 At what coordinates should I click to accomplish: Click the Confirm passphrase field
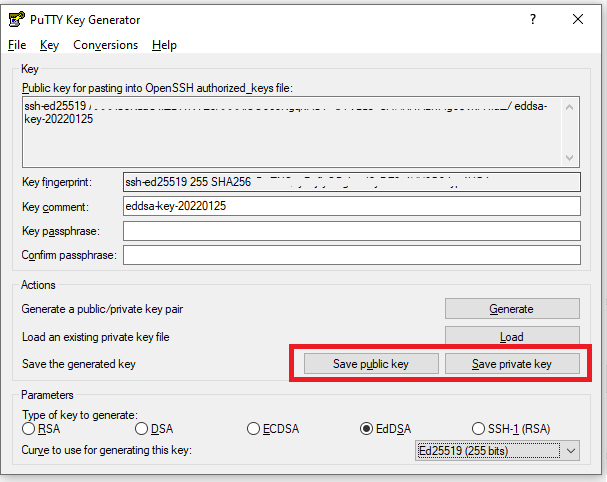point(352,255)
